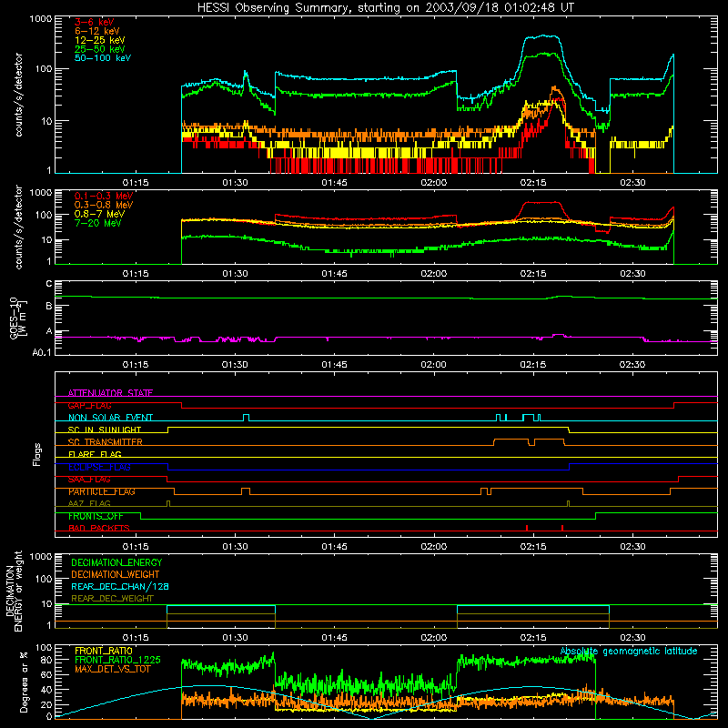Select the 3-6 keV legend label
This screenshot has width=728, height=728.
click(95, 22)
